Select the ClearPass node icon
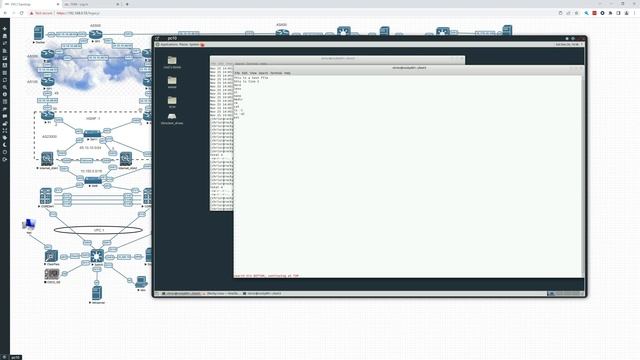 point(51,256)
